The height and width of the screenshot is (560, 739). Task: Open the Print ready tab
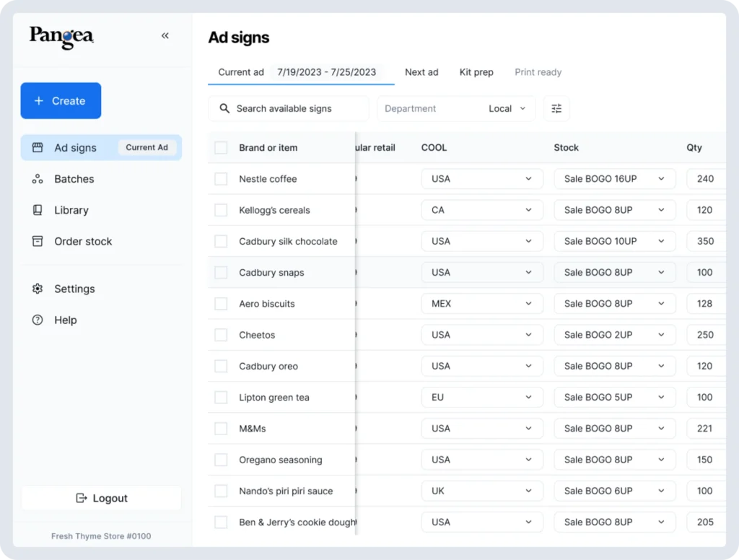(538, 72)
